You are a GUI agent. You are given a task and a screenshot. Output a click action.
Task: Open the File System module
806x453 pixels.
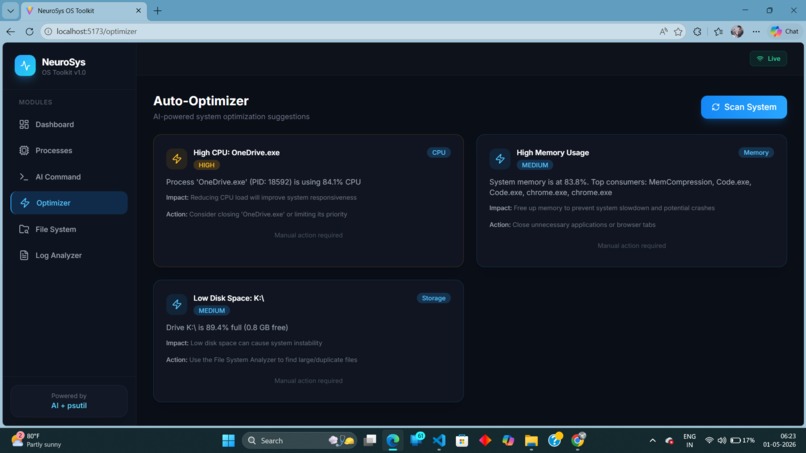69,229
